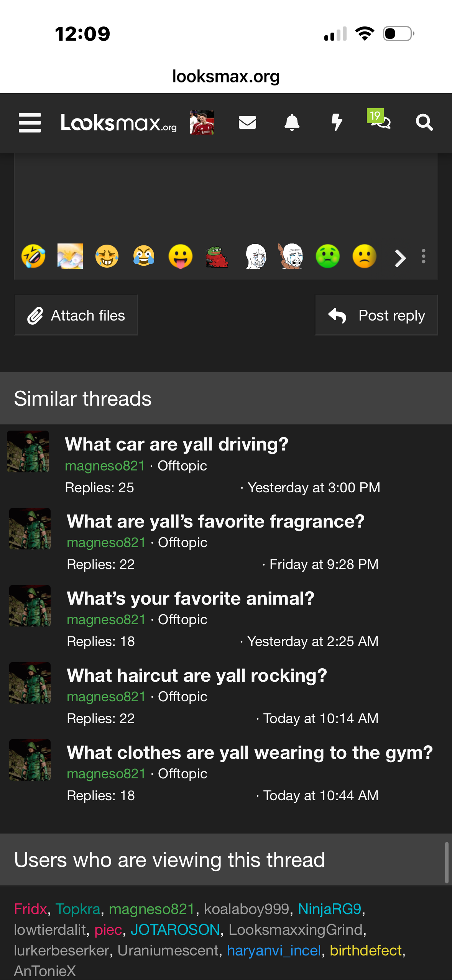Insert the tongue-out emoji
This screenshot has width=452, height=980.
(181, 256)
